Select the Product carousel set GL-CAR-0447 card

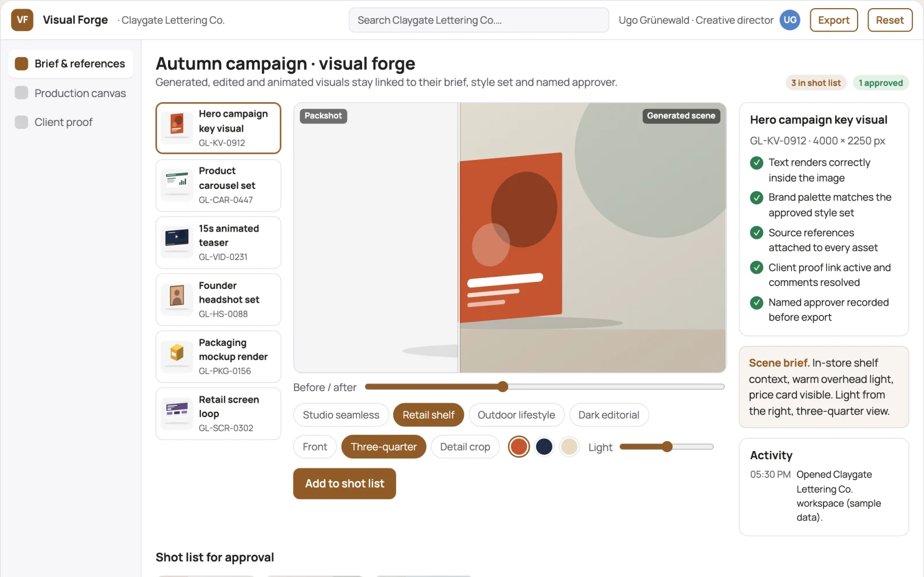click(x=218, y=185)
